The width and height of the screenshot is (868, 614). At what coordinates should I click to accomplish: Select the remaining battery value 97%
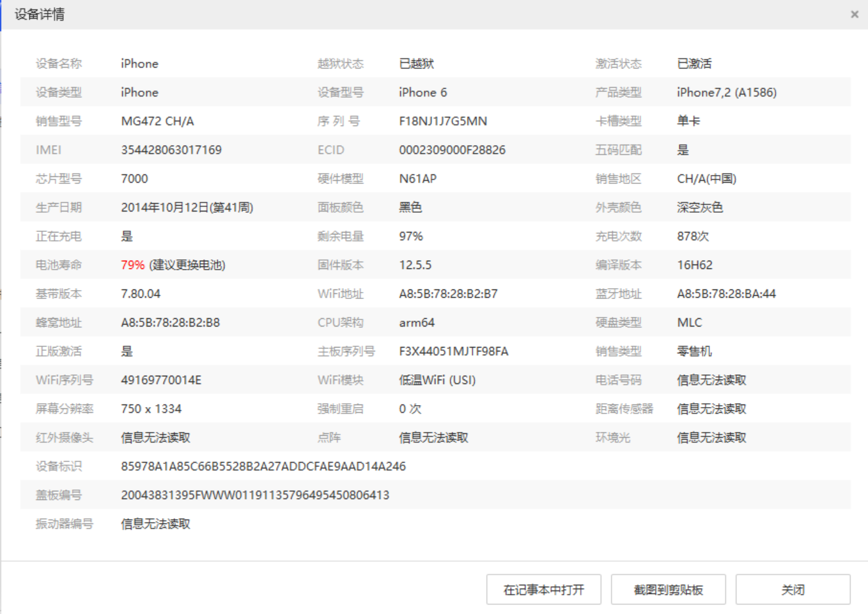(x=411, y=236)
